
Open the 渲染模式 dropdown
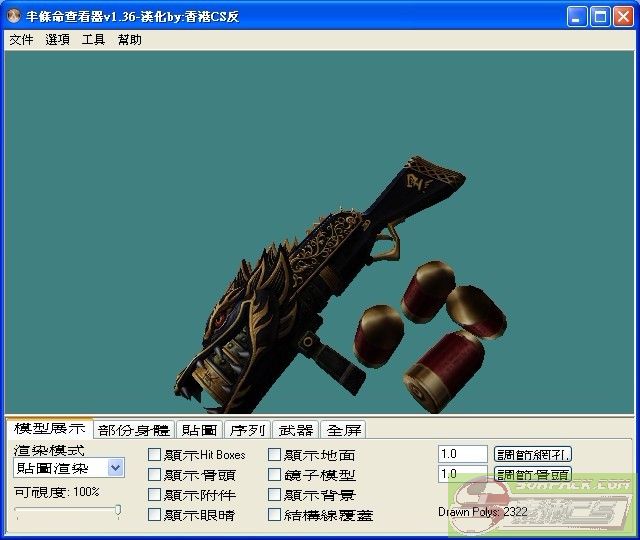tap(115, 467)
